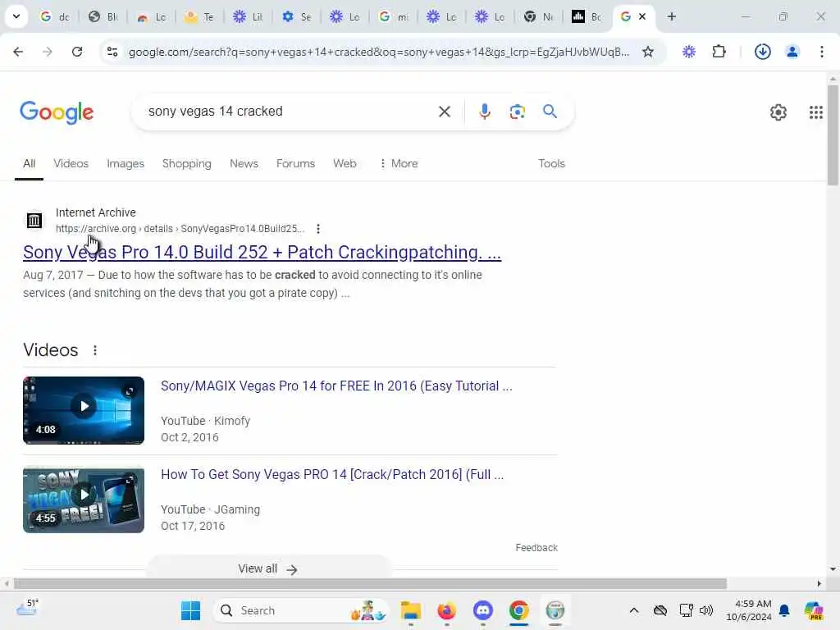Switch to the News tab

pyautogui.click(x=244, y=163)
